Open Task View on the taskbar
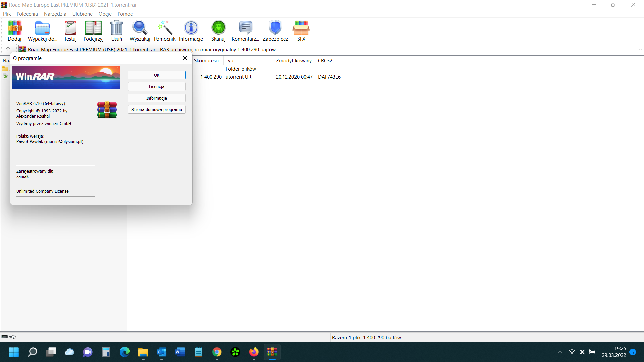644x362 pixels. click(x=51, y=352)
